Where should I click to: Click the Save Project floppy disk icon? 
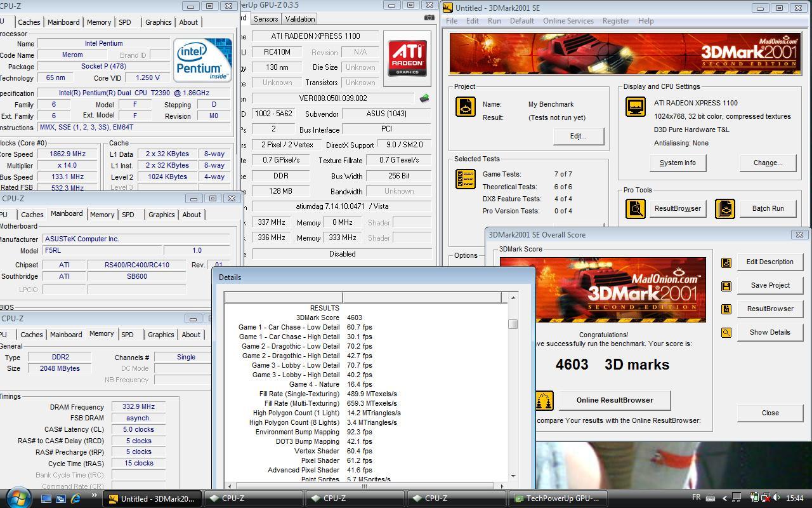pyautogui.click(x=726, y=286)
